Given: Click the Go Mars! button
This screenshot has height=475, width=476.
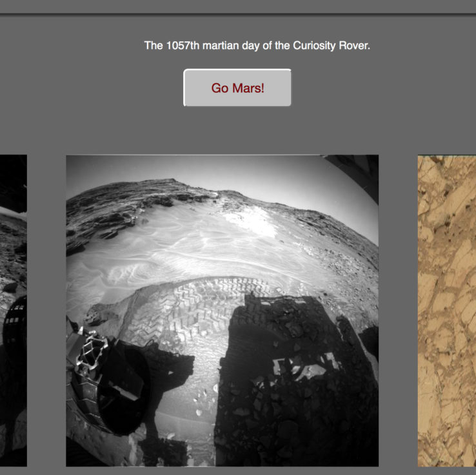Looking at the screenshot, I should coord(237,88).
